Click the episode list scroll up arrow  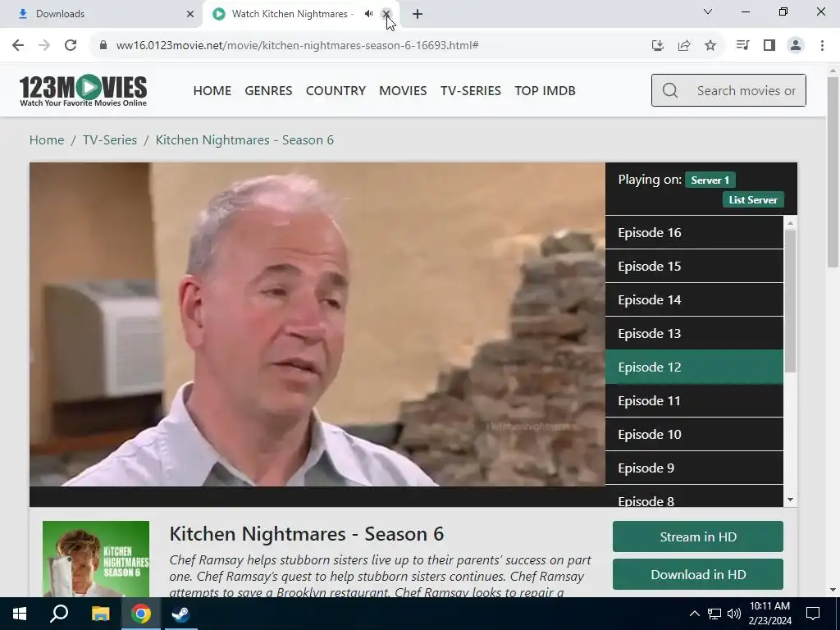tap(790, 222)
